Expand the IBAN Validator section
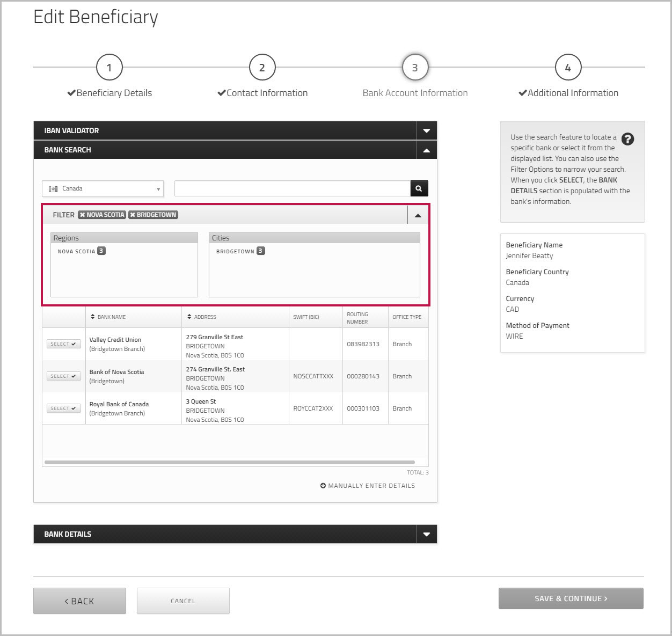Viewport: 672px width, 636px height. [426, 130]
